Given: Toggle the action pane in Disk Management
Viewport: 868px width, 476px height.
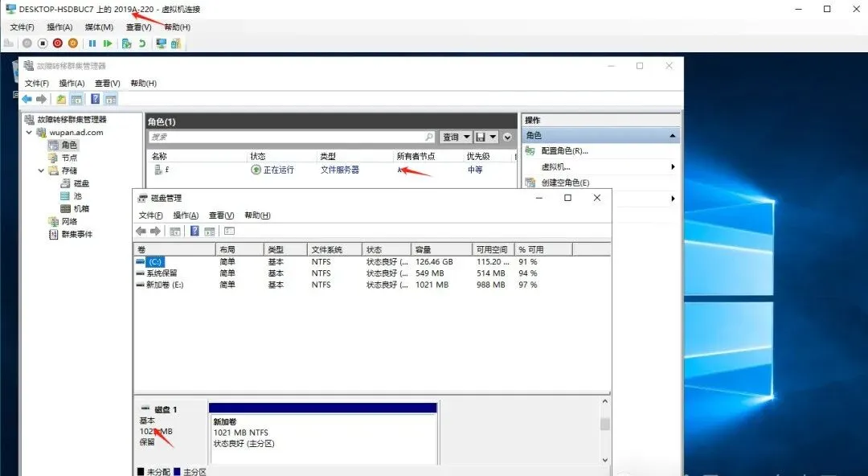Looking at the screenshot, I should point(209,232).
